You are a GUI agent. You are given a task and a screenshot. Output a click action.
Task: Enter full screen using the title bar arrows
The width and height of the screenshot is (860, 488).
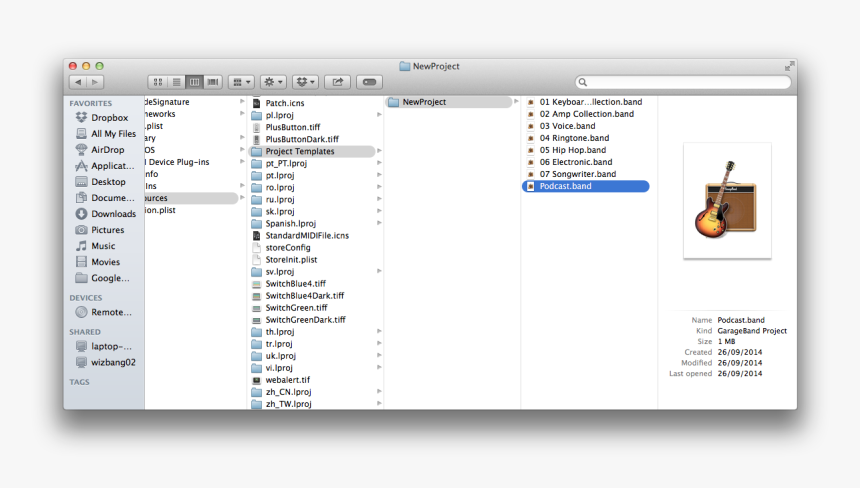pyautogui.click(x=789, y=66)
